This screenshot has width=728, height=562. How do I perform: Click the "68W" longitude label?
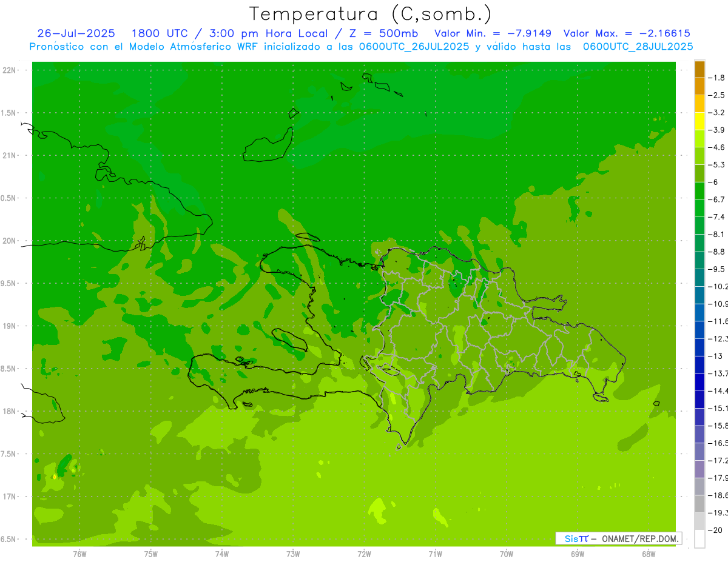648,554
